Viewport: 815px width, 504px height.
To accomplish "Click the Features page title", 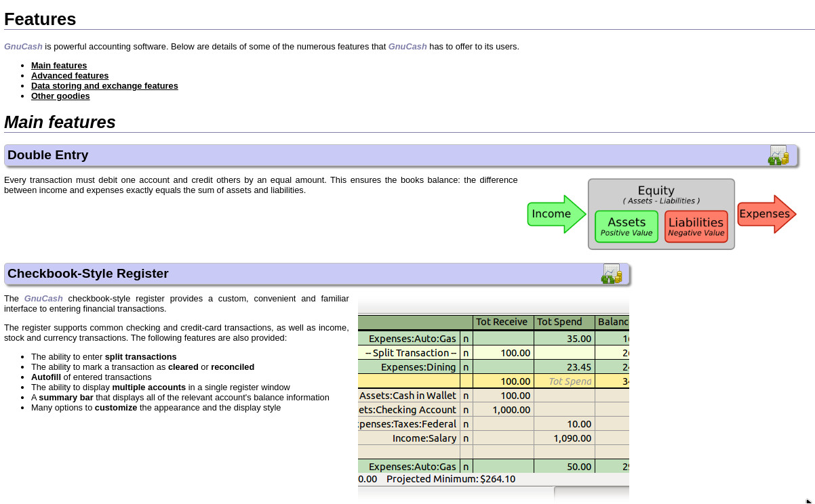I will pyautogui.click(x=40, y=19).
